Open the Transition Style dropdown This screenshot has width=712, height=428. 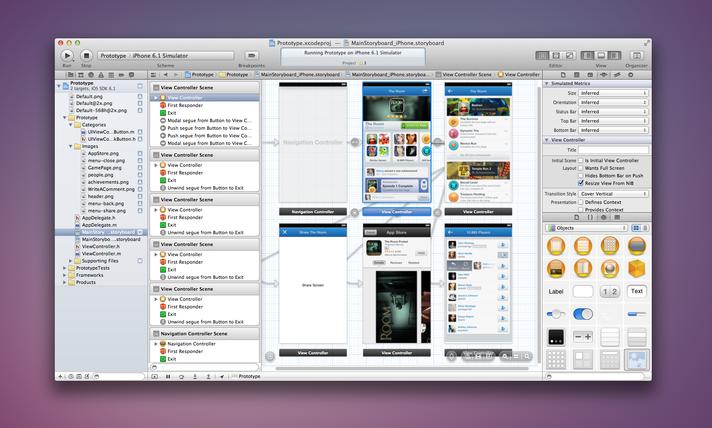pos(613,194)
